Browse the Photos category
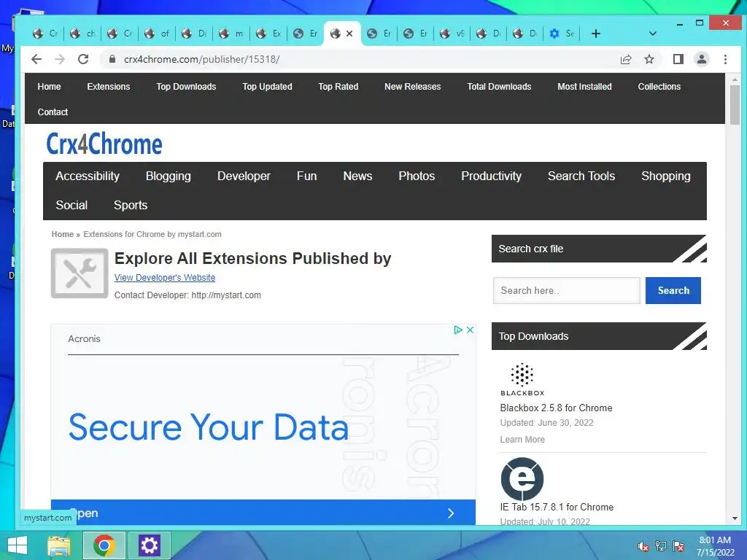 (x=417, y=176)
